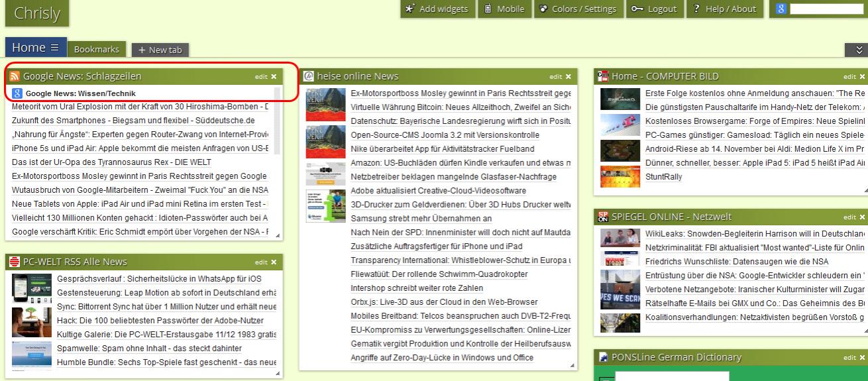
Task: Open thumbnail beside Amazon US-Buchläden headline
Action: pos(325,174)
